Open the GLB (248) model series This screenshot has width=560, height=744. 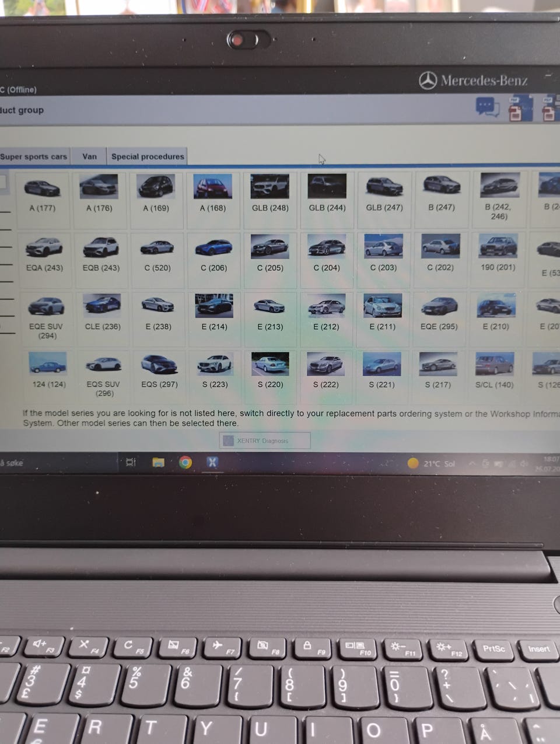click(x=270, y=199)
